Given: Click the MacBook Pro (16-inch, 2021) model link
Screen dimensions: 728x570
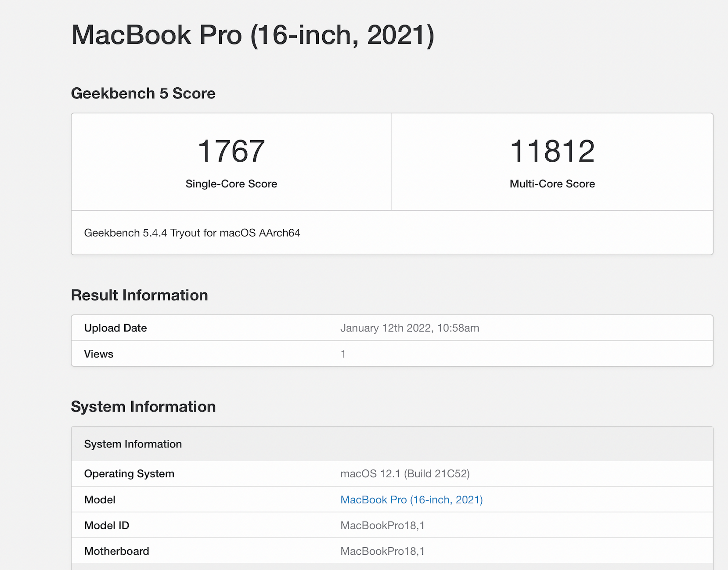Looking at the screenshot, I should 411,500.
